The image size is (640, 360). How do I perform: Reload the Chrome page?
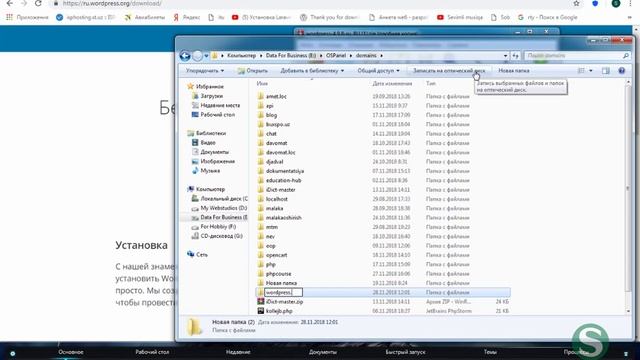click(x=38, y=4)
